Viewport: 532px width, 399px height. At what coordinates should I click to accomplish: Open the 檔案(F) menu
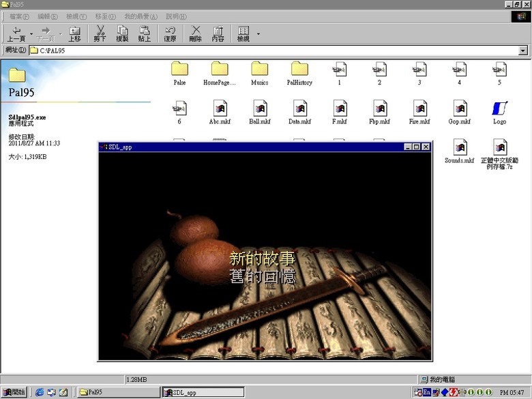point(19,16)
